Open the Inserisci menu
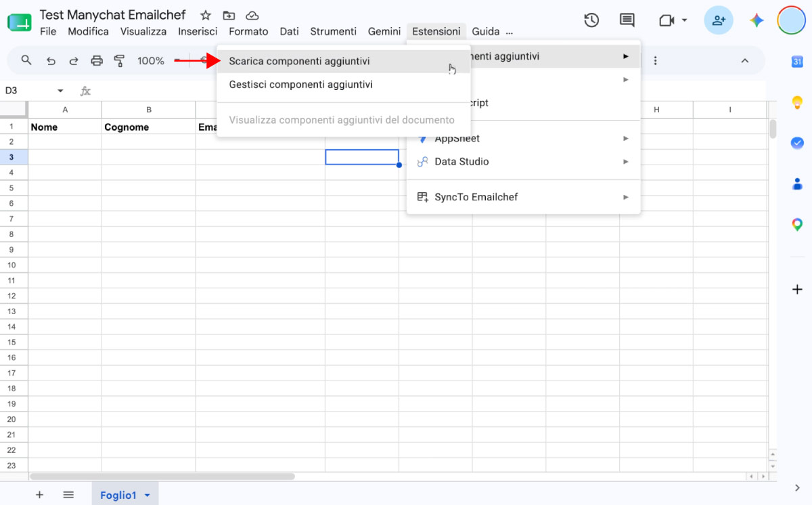Image resolution: width=812 pixels, height=505 pixels. 198,31
